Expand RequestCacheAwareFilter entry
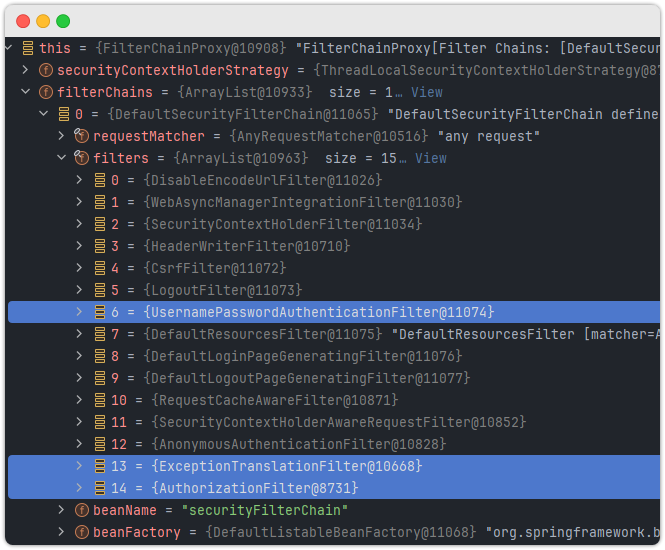The image size is (665, 550). tap(79, 400)
